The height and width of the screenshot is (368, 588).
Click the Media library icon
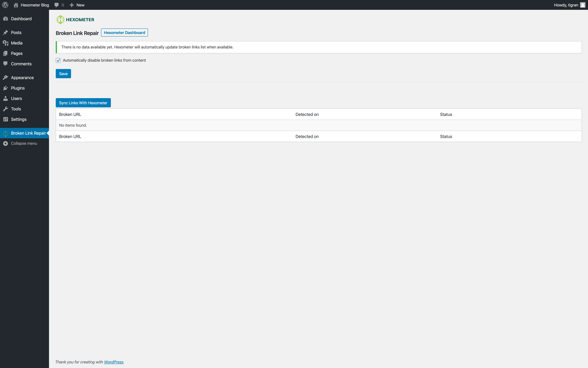pyautogui.click(x=6, y=43)
